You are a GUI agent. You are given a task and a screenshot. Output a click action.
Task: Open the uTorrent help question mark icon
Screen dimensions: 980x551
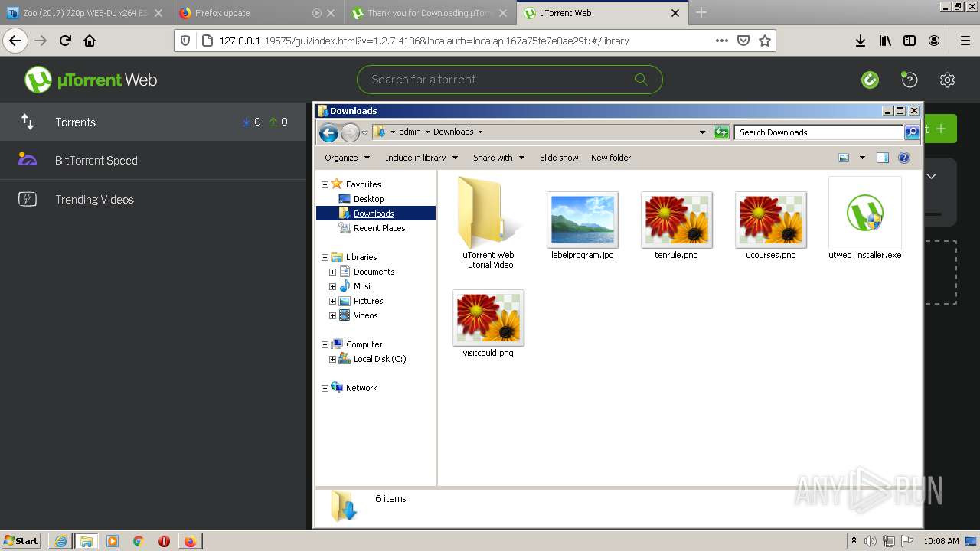pos(909,80)
